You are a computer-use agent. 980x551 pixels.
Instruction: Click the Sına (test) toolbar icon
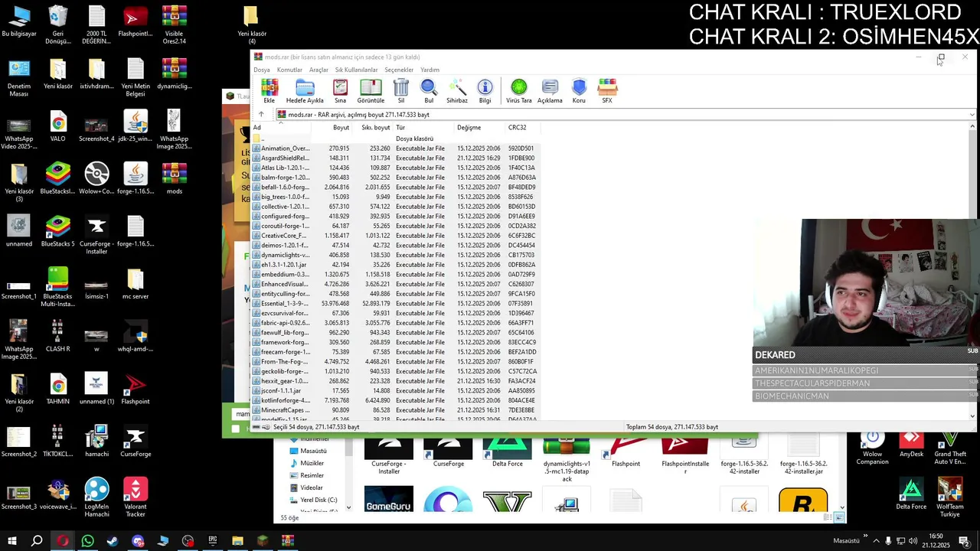[340, 90]
